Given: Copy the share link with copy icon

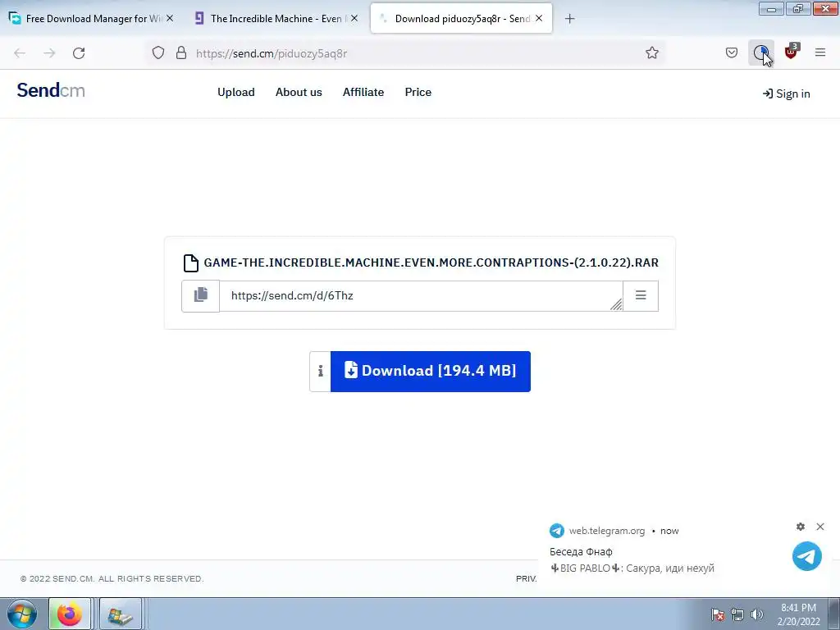Looking at the screenshot, I should pyautogui.click(x=200, y=295).
